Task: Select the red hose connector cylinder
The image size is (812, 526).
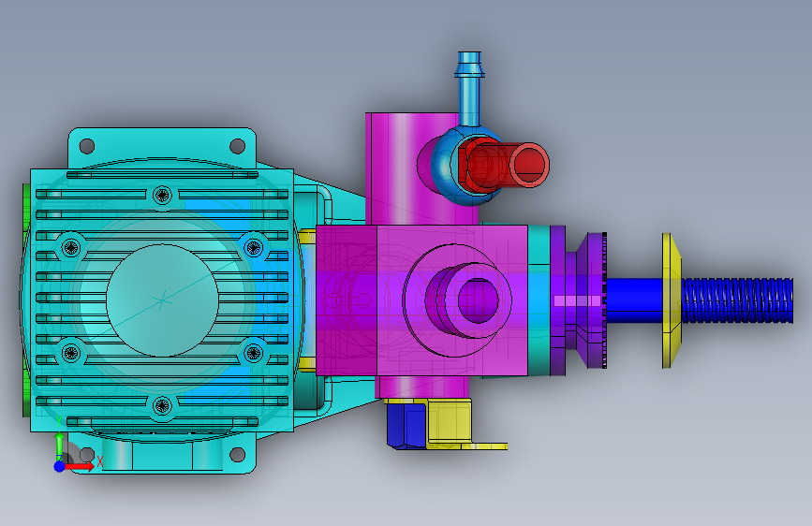Action: (x=505, y=165)
